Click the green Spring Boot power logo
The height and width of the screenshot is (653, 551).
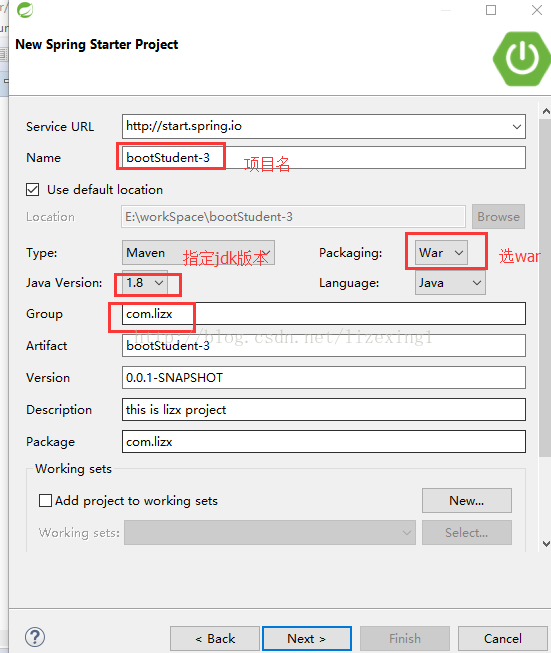point(521,59)
